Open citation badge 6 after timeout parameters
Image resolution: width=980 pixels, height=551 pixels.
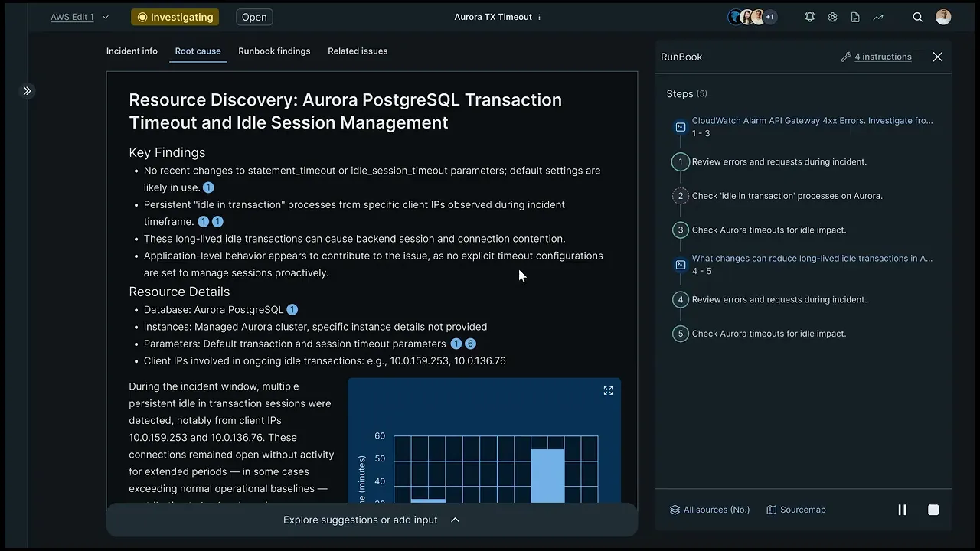tap(470, 344)
